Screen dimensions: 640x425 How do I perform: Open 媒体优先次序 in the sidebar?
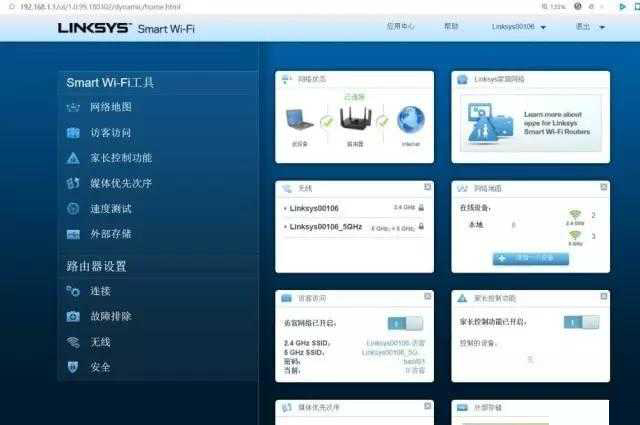tap(121, 183)
